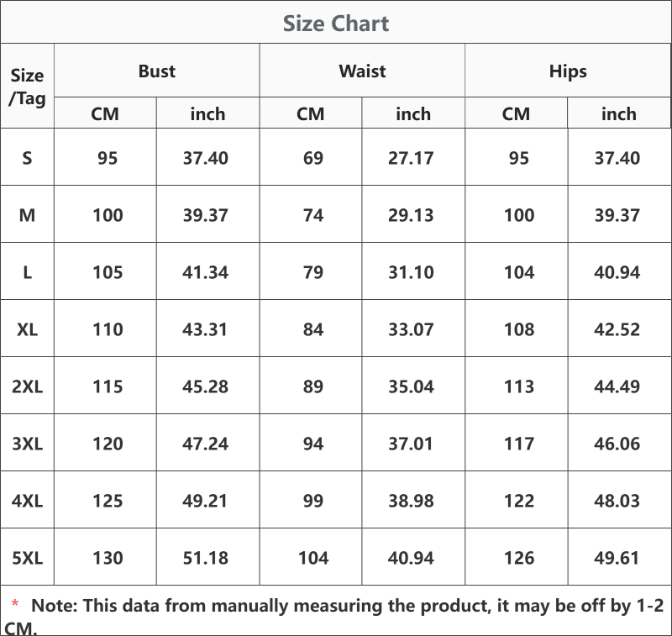Click the Size /Tag header cell
Image resolution: width=672 pixels, height=636 pixels.
pos(27,87)
